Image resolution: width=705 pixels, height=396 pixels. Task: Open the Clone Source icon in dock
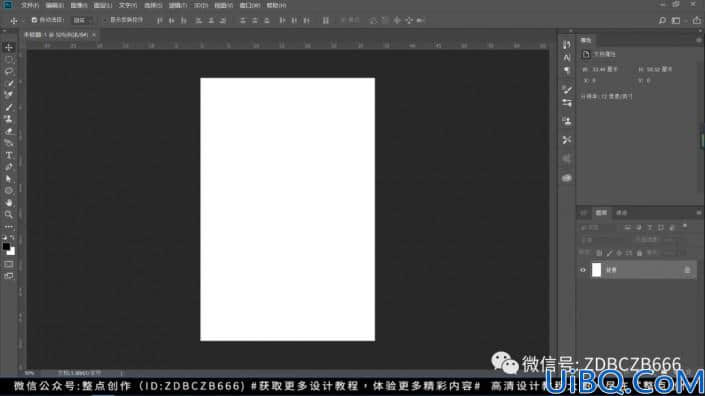point(567,121)
